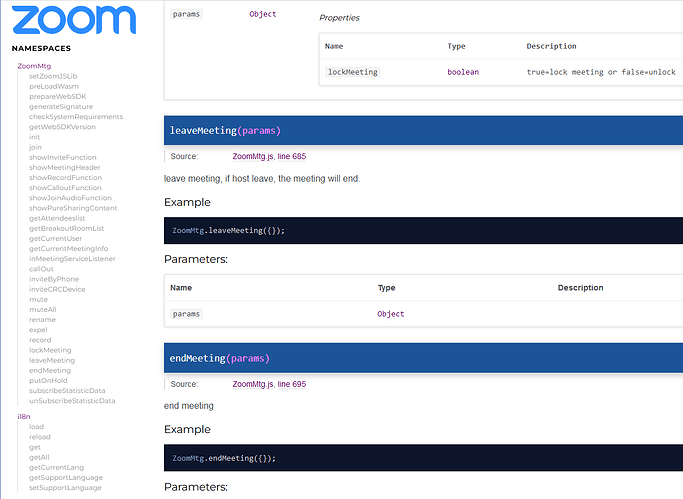Image resolution: width=683 pixels, height=499 pixels.
Task: Open showPureSharingContent link
Action: [x=73, y=208]
